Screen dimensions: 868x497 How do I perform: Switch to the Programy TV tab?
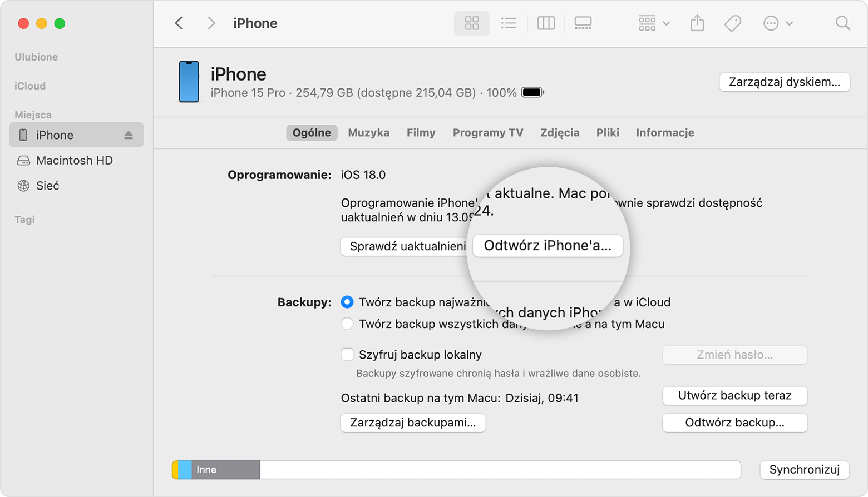[488, 133]
